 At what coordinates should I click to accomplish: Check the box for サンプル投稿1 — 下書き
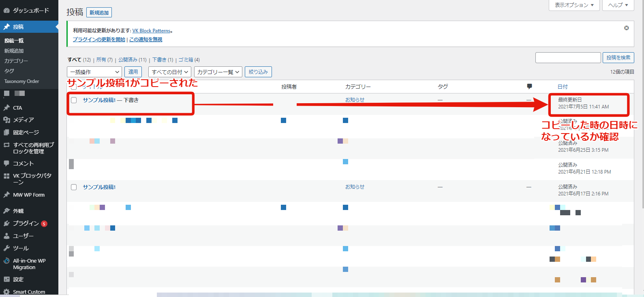click(x=74, y=100)
